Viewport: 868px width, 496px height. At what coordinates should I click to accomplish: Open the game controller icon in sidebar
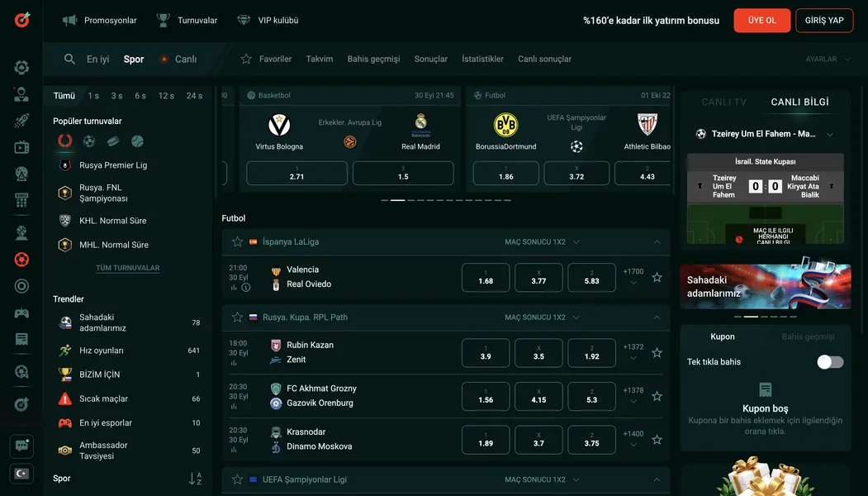21,313
